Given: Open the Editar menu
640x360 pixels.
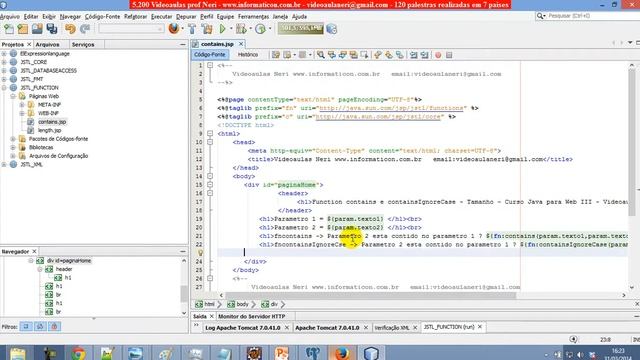Looking at the screenshot, I should (31, 17).
